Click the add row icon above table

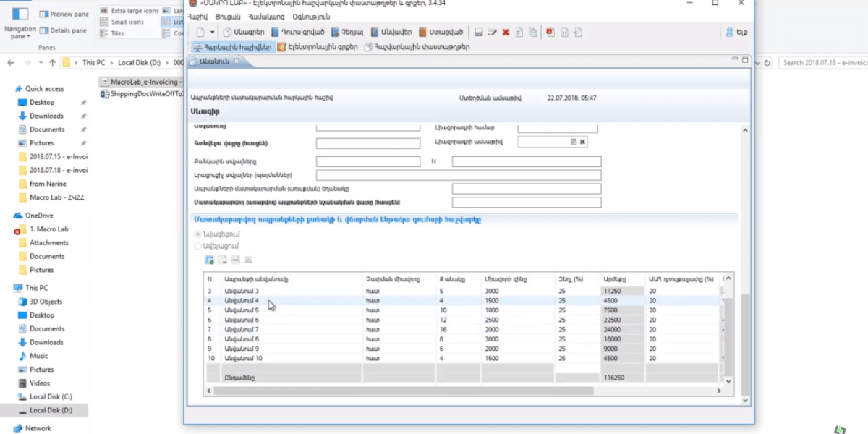pyautogui.click(x=210, y=260)
